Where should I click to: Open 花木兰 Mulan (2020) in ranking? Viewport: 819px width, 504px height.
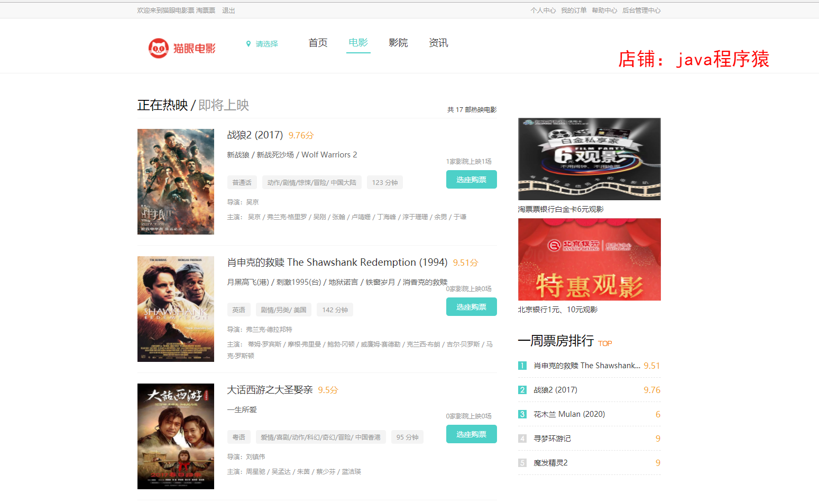pyautogui.click(x=569, y=414)
